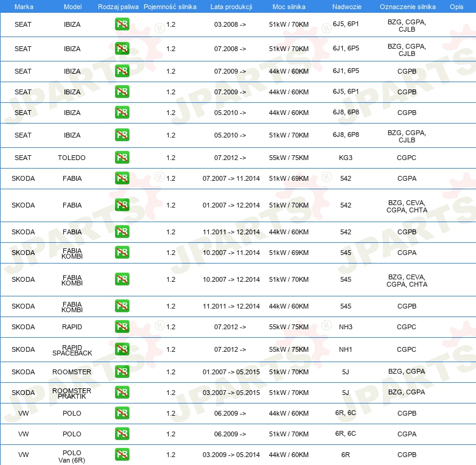Click fuel icon in IBIZA 6J5 44kW row

122,92
